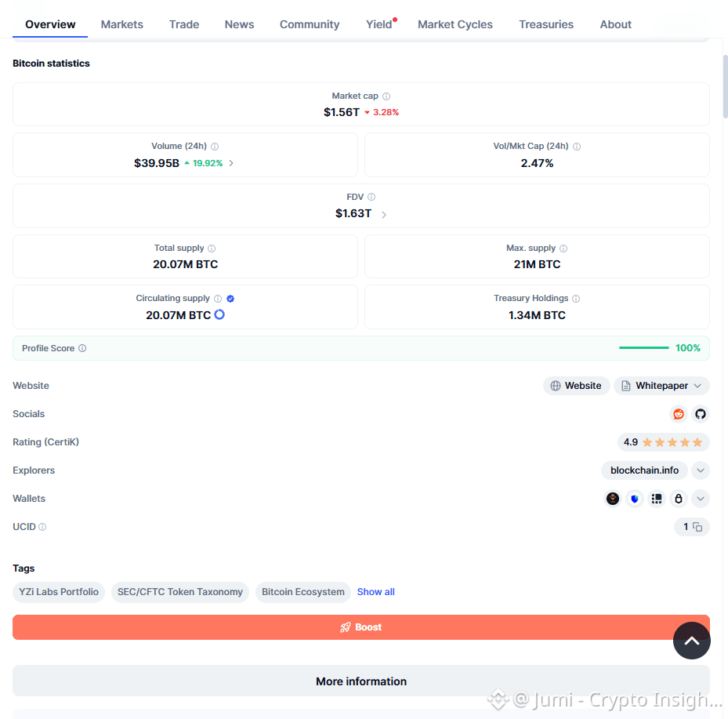Open the GitHub social icon
Image resolution: width=728 pixels, height=719 pixels.
(700, 414)
